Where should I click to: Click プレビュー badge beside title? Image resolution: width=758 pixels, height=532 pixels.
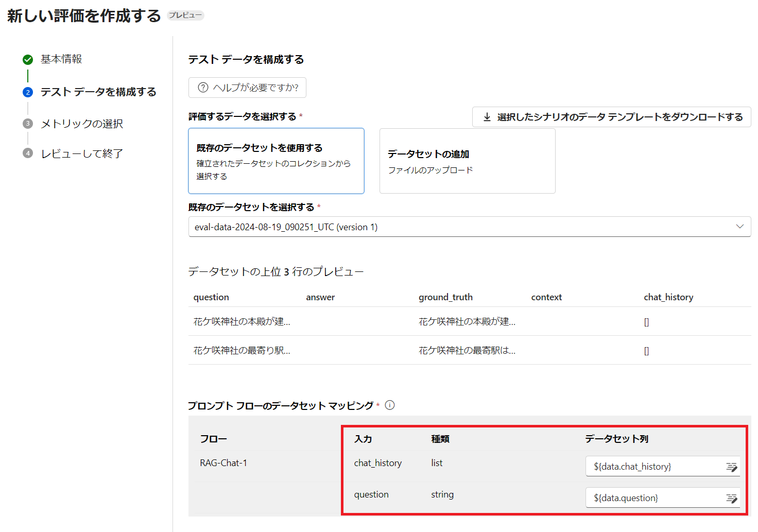[x=185, y=15]
